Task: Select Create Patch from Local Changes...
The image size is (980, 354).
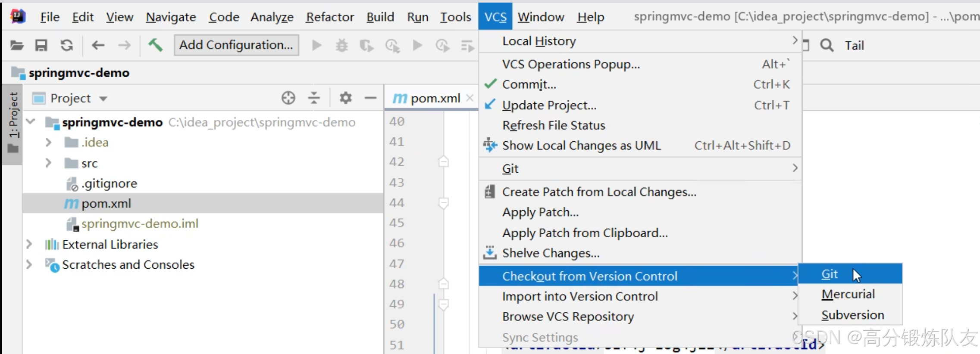Action: (x=640, y=192)
